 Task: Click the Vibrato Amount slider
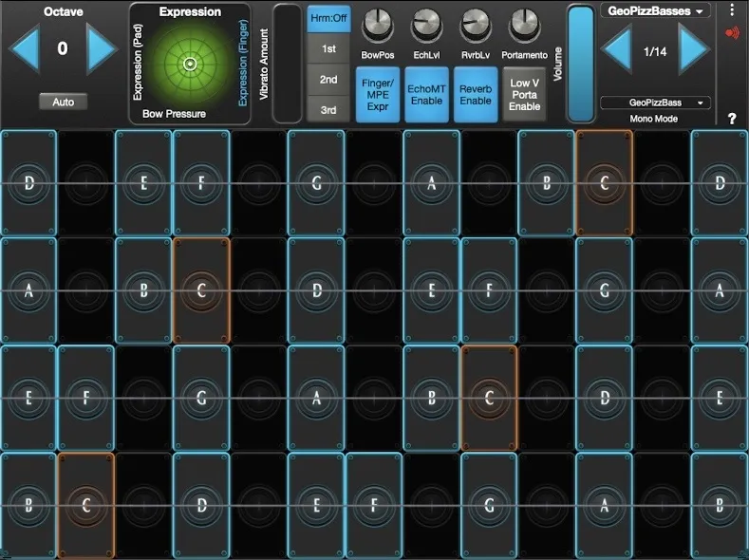coord(287,64)
